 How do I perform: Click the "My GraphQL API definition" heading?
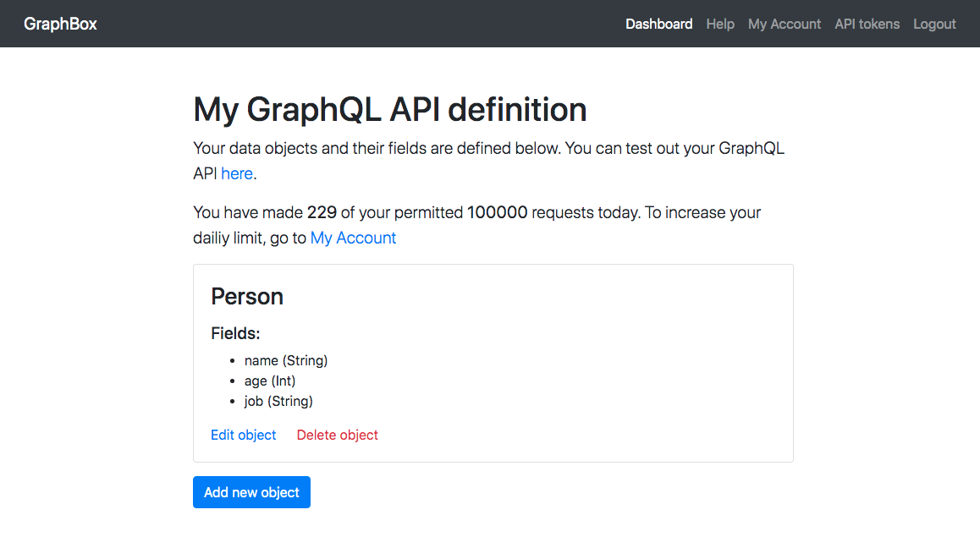tap(389, 110)
